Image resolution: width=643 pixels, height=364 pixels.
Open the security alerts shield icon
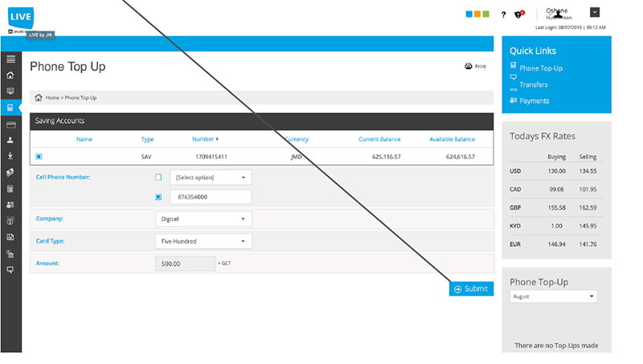[518, 14]
